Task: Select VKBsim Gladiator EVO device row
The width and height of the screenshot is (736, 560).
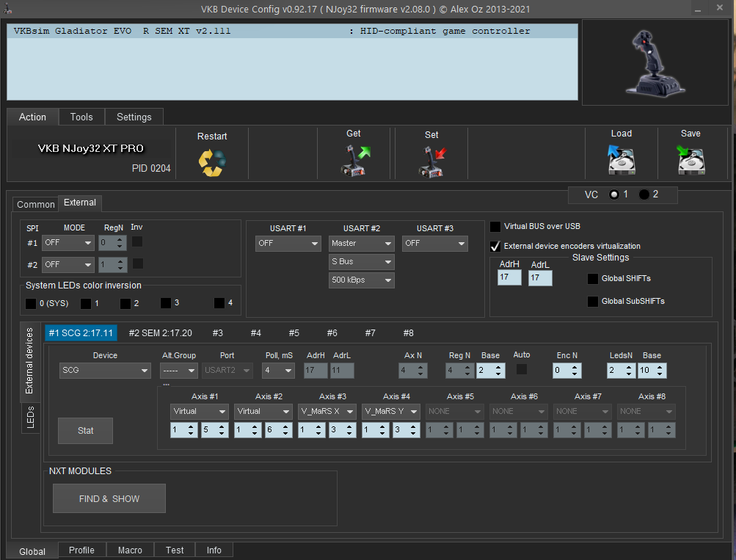Action: click(292, 31)
